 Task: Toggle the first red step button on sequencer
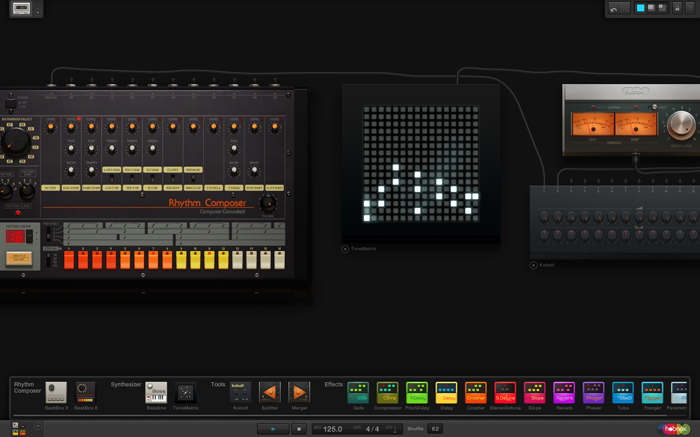pyautogui.click(x=70, y=259)
